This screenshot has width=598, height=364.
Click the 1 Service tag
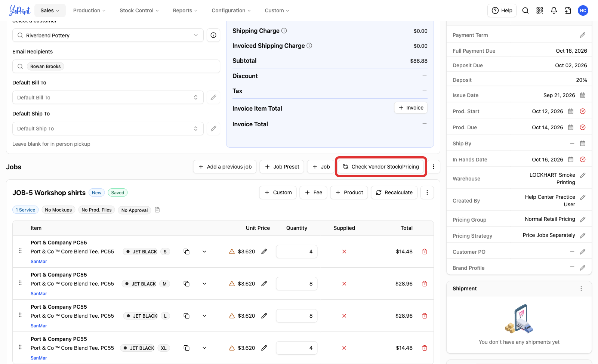25,210
